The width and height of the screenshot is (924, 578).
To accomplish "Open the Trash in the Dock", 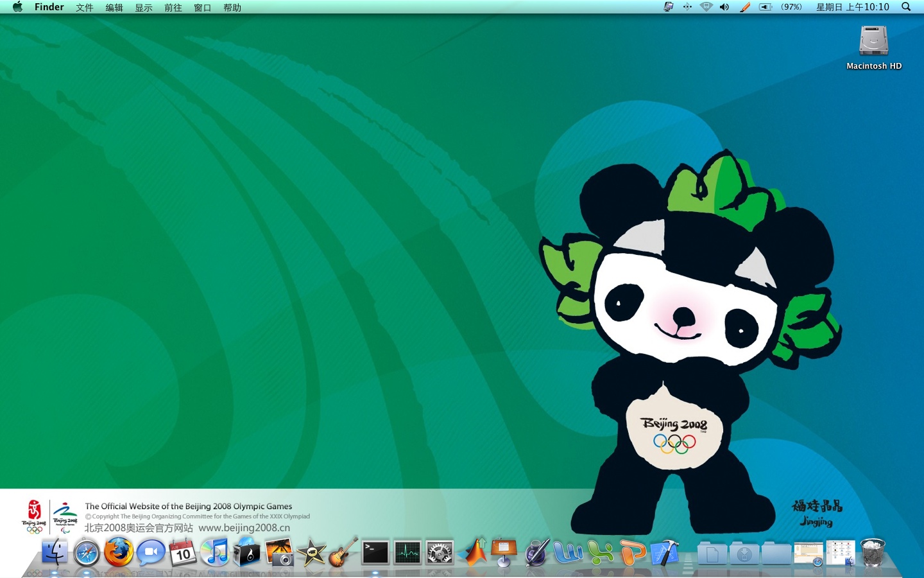I will click(873, 552).
